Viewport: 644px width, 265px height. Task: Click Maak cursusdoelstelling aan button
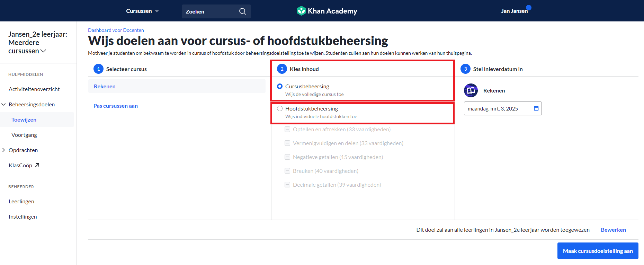point(598,251)
